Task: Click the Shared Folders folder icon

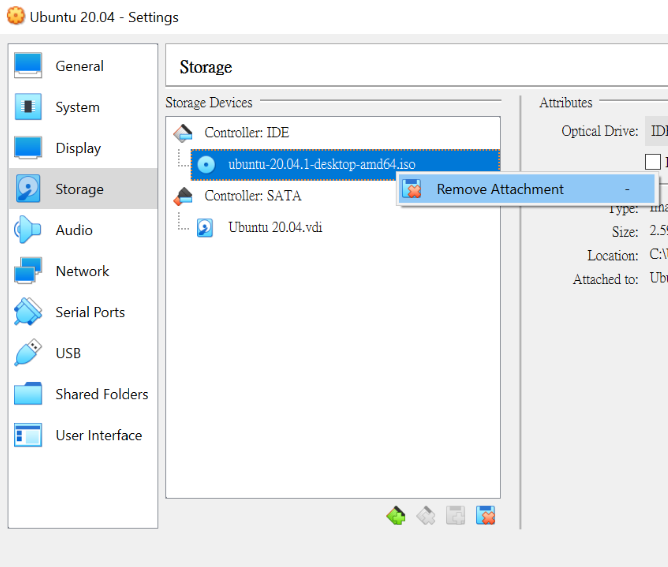Action: (28, 393)
